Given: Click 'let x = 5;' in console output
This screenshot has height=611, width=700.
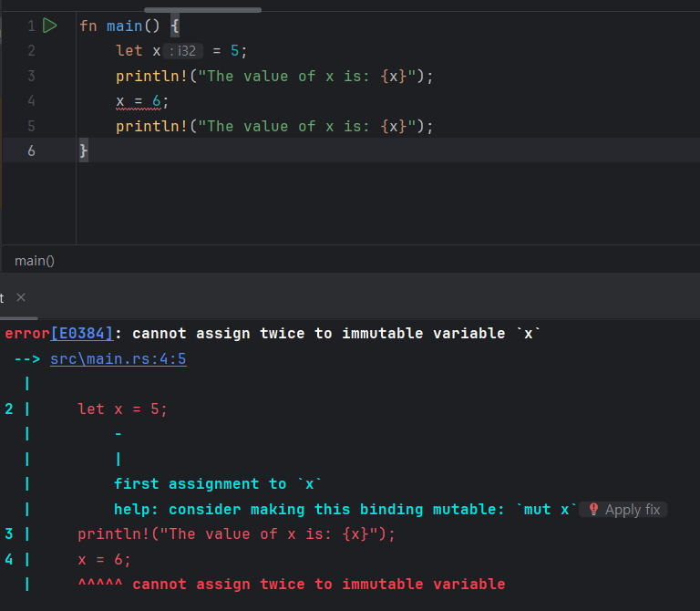Looking at the screenshot, I should tap(122, 409).
